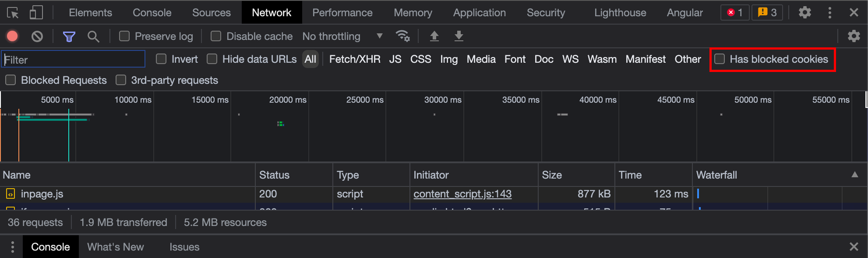Viewport: 868px width, 258px height.
Task: Filter requests by WS
Action: click(x=570, y=59)
